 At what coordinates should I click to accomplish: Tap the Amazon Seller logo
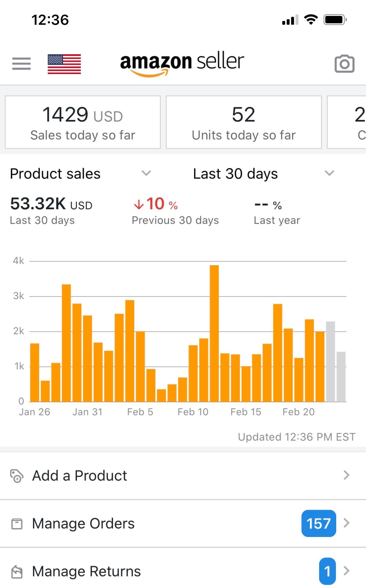pyautogui.click(x=182, y=63)
